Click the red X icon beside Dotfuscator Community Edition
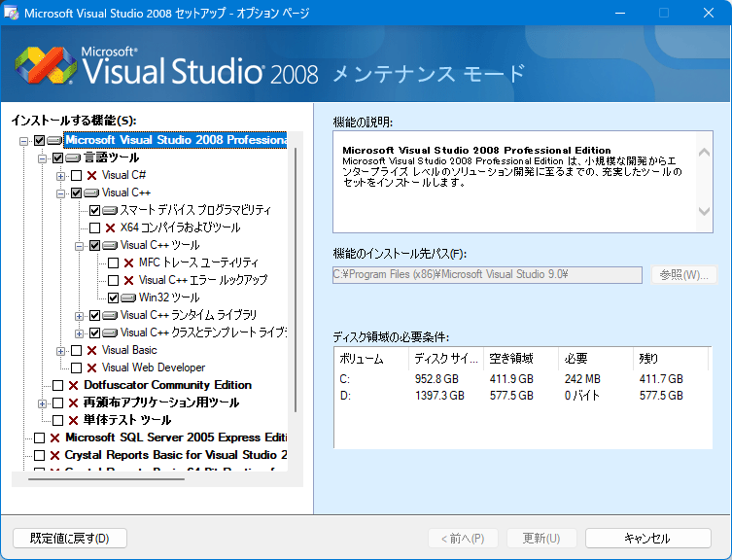This screenshot has width=732, height=560. point(73,386)
